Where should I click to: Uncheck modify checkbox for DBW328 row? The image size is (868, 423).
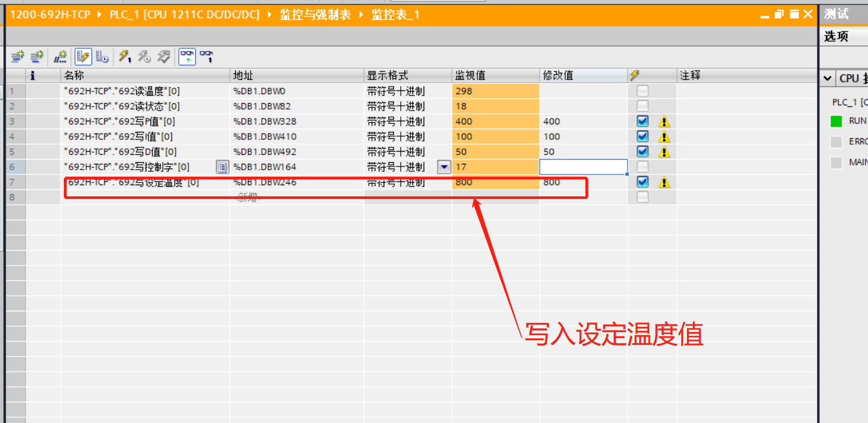pyautogui.click(x=642, y=121)
